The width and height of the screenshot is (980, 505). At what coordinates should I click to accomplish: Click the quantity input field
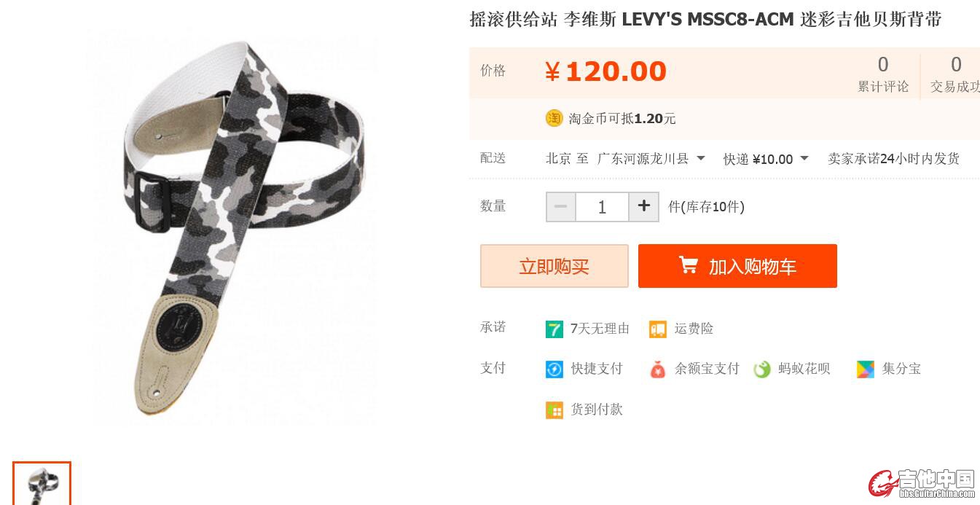tap(602, 207)
